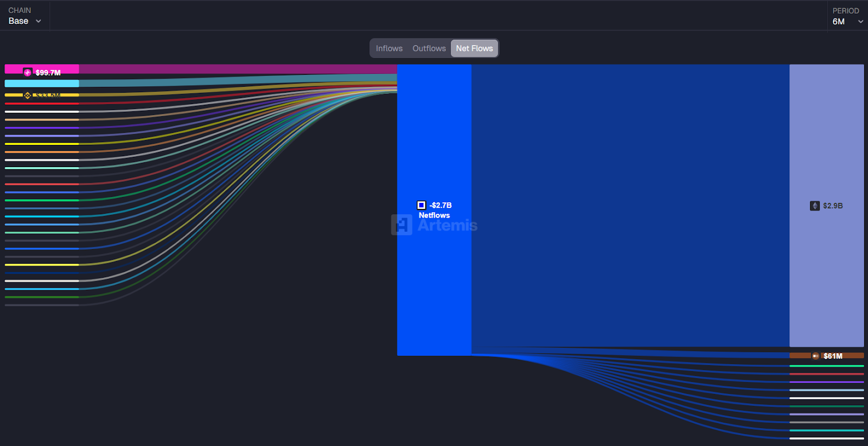Image resolution: width=868 pixels, height=446 pixels.
Task: Select the purple destination bar below $61M
Action: [x=826, y=382]
